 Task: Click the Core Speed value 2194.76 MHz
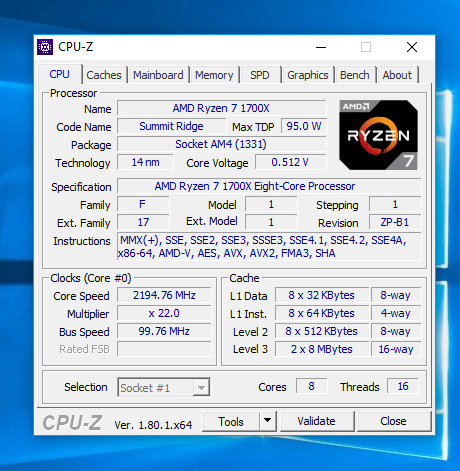pos(164,295)
